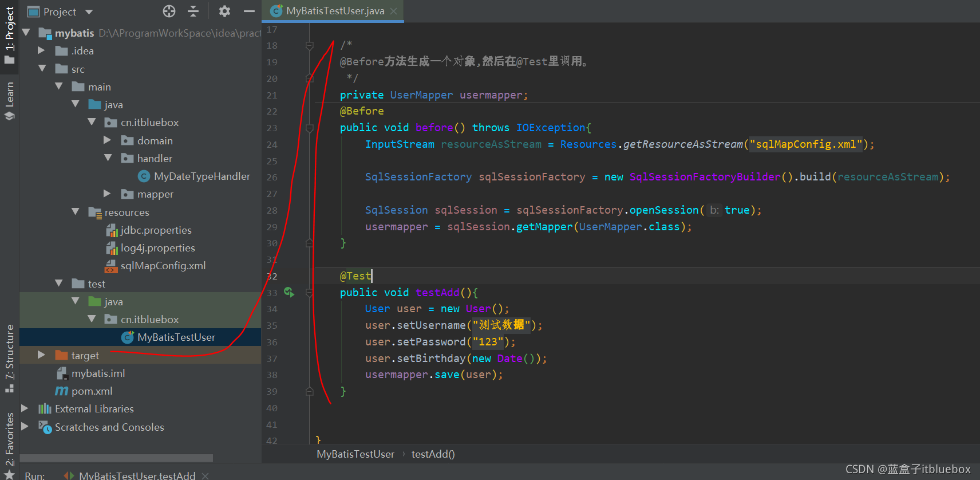Image resolution: width=980 pixels, height=480 pixels.
Task: Click the sqlMapConfig.xml file icon
Action: coord(111,266)
